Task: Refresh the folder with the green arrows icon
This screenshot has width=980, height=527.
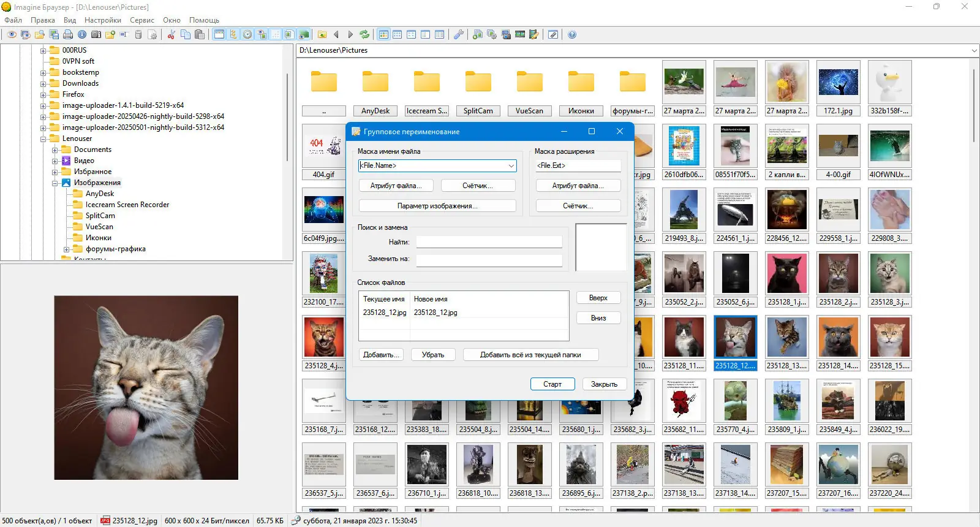Action: [x=364, y=34]
